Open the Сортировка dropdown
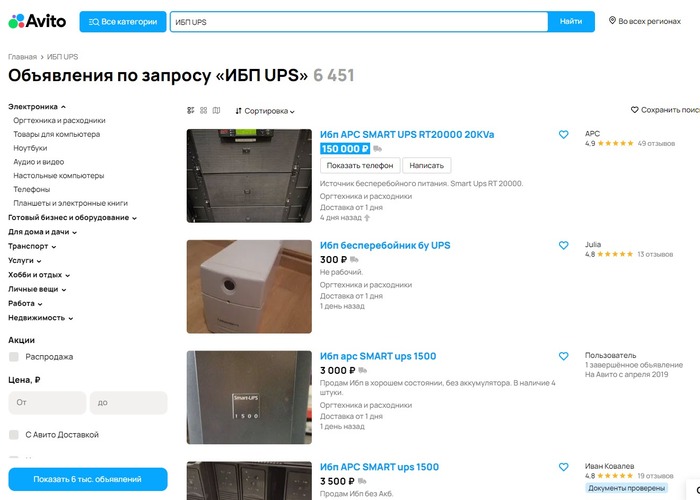 (x=265, y=111)
